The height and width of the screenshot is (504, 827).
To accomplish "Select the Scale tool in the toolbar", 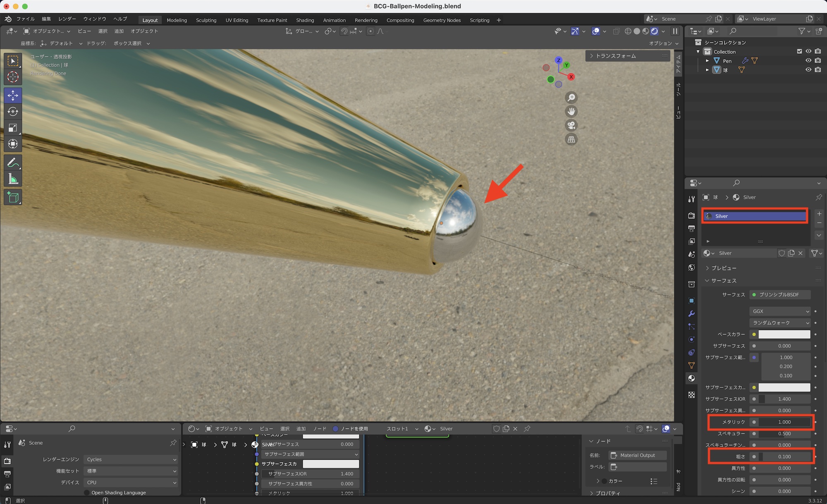I will pyautogui.click(x=13, y=128).
